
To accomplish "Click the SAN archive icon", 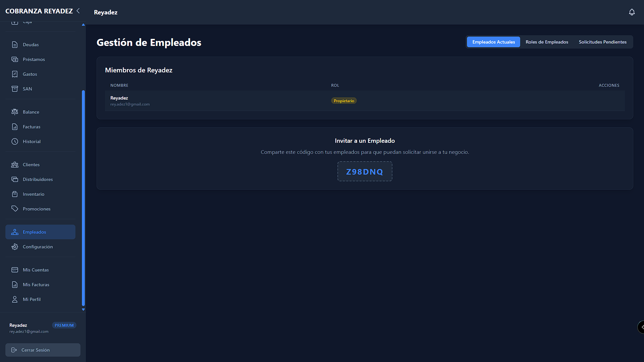I will point(15,89).
